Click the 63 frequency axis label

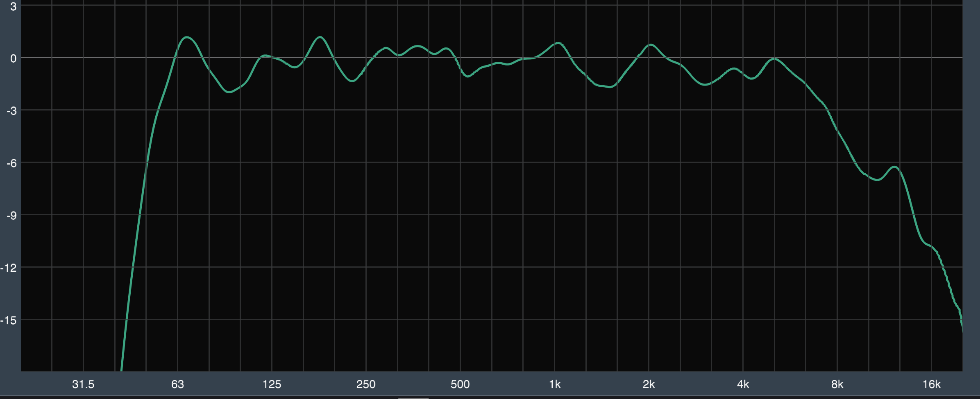177,384
